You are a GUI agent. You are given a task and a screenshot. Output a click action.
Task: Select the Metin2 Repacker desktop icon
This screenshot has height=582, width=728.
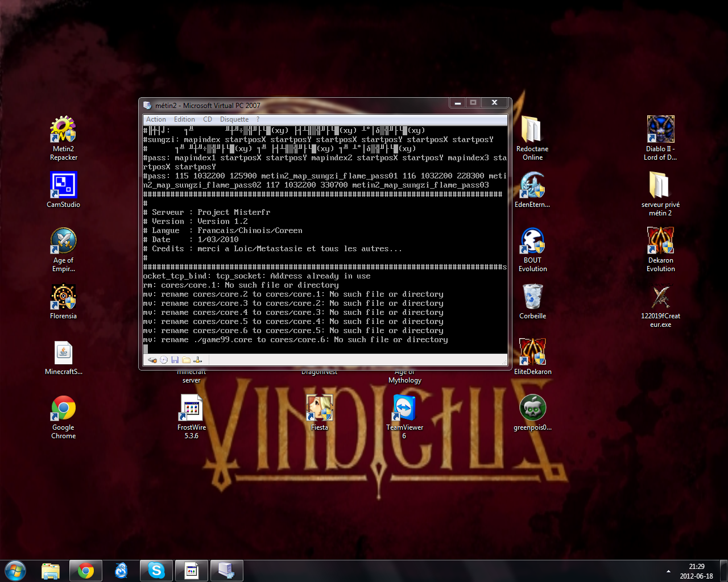click(64, 139)
